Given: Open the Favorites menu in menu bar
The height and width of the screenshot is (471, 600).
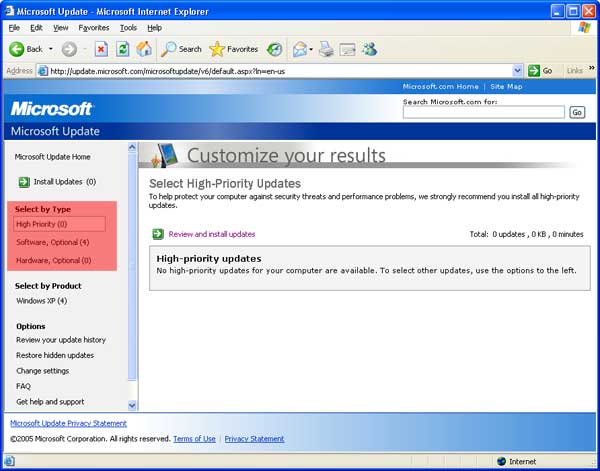Looking at the screenshot, I should point(94,28).
